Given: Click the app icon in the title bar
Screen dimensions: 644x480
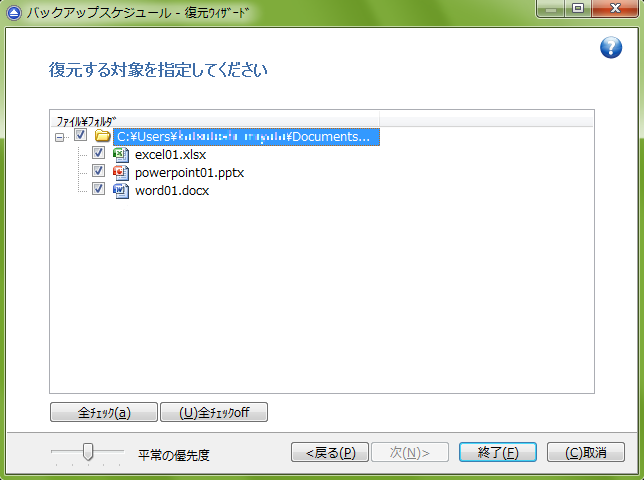Looking at the screenshot, I should [13, 12].
